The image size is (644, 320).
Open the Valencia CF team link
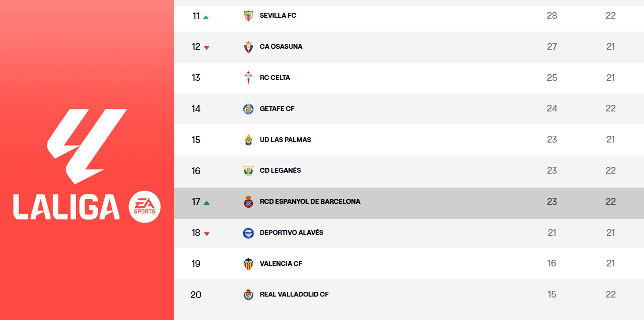pos(281,264)
